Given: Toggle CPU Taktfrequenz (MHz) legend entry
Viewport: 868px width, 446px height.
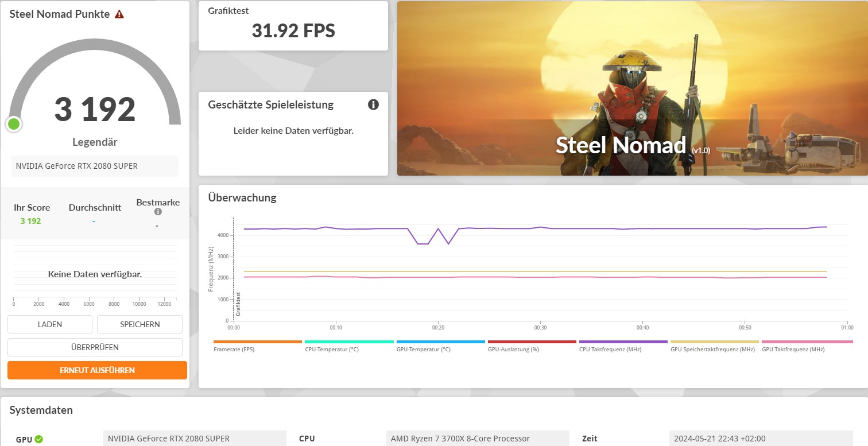Looking at the screenshot, I should 623,345.
